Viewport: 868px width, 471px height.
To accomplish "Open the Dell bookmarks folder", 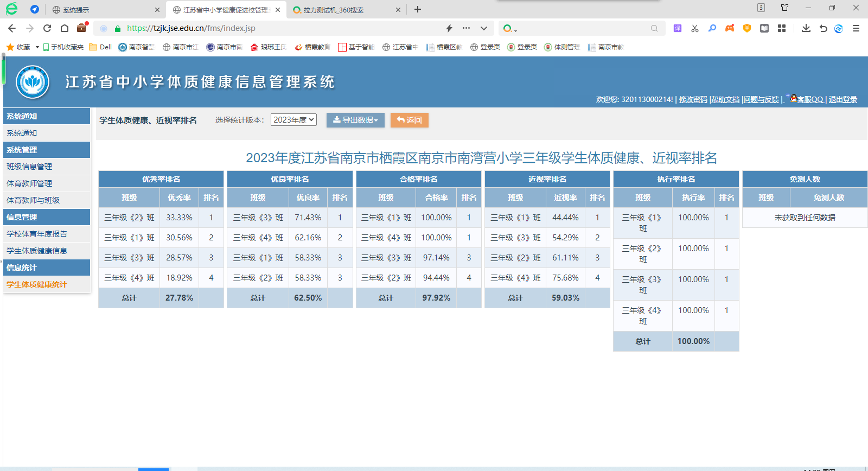I will point(100,47).
